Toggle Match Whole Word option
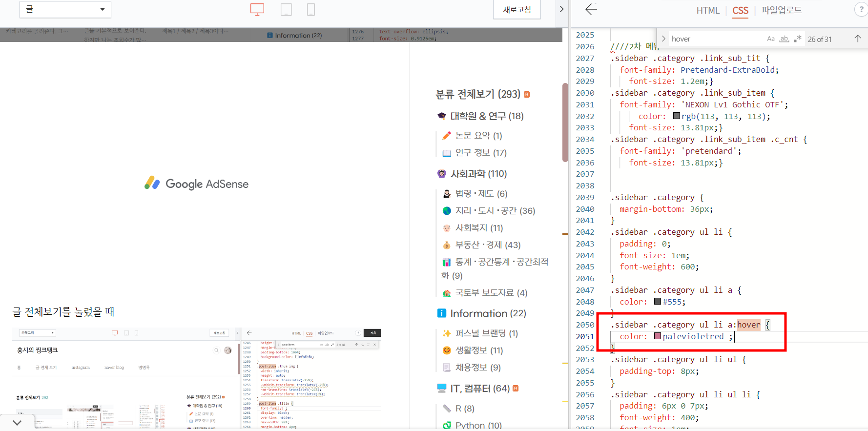This screenshot has height=431, width=868. pos(784,39)
